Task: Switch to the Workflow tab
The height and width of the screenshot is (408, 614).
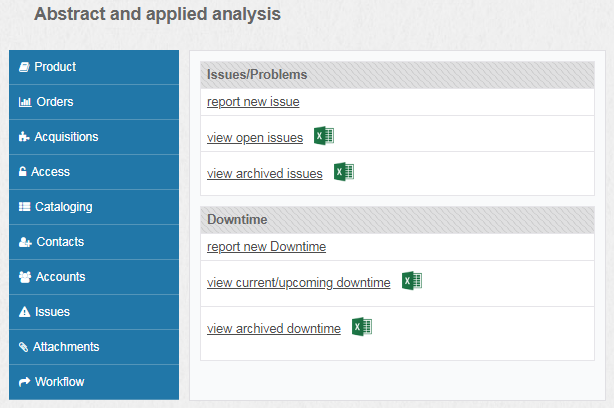Action: point(94,382)
